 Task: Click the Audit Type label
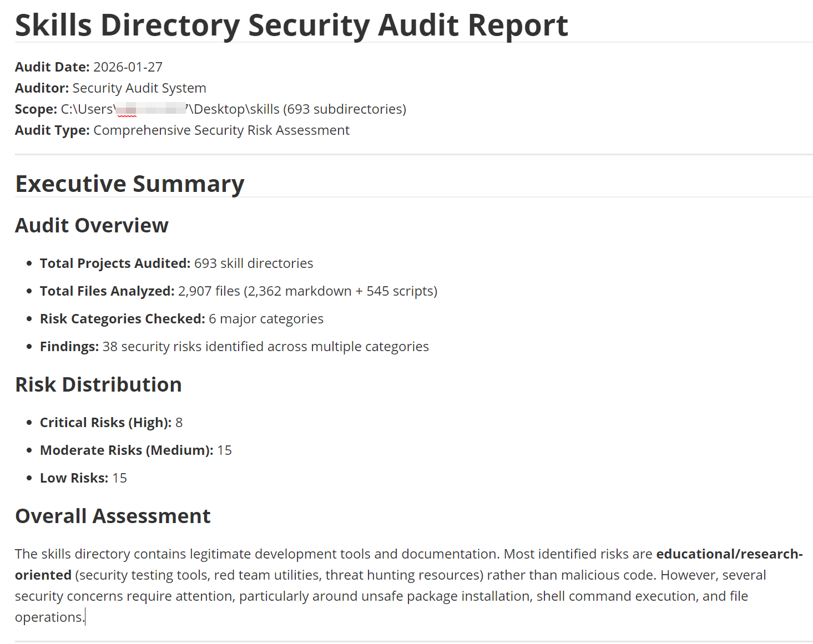[52, 130]
